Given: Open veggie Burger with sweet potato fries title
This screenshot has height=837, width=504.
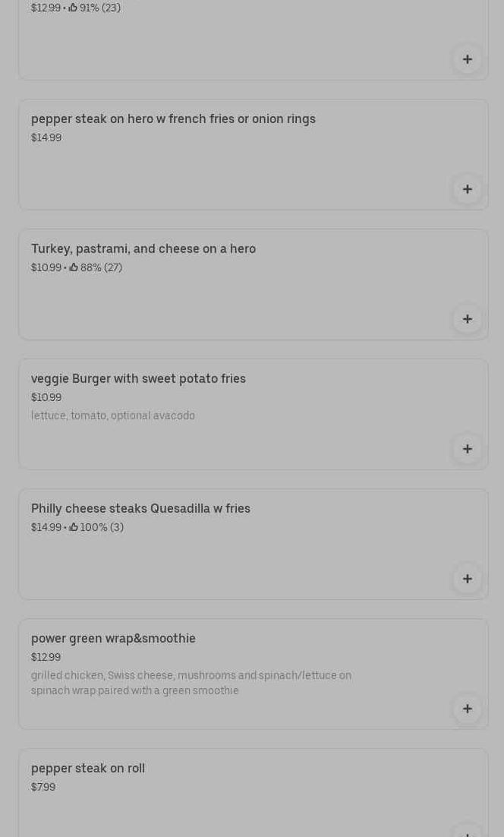Looking at the screenshot, I should coord(138,379).
